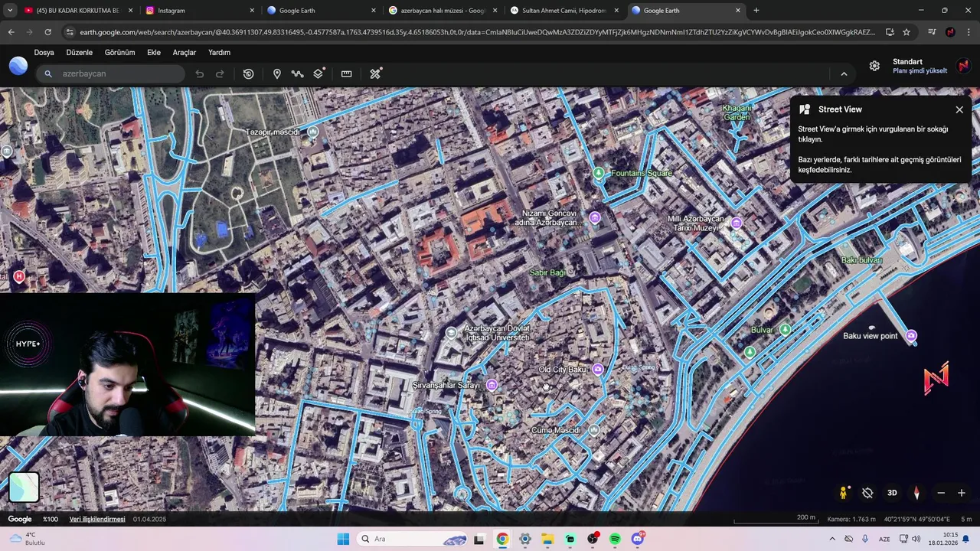
Task: Click the Bakı bulvarı map label
Action: click(861, 260)
